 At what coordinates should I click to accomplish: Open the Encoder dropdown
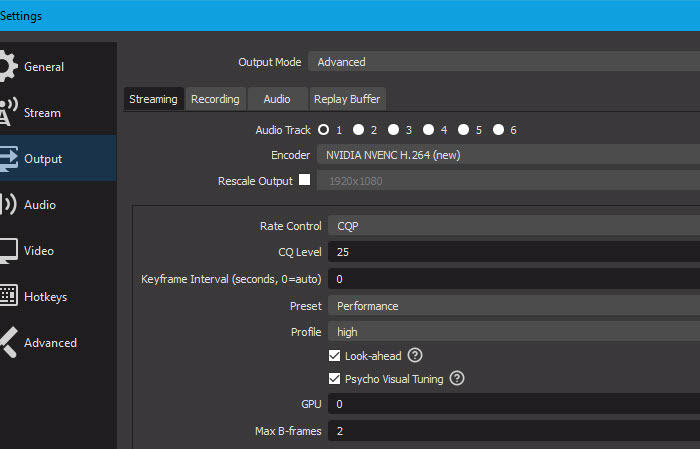pyautogui.click(x=508, y=155)
